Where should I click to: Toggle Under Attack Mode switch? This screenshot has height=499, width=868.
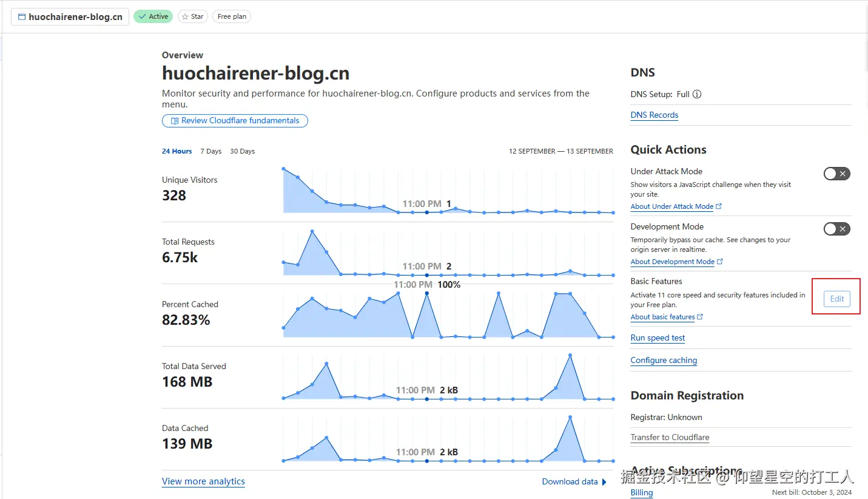click(x=837, y=174)
